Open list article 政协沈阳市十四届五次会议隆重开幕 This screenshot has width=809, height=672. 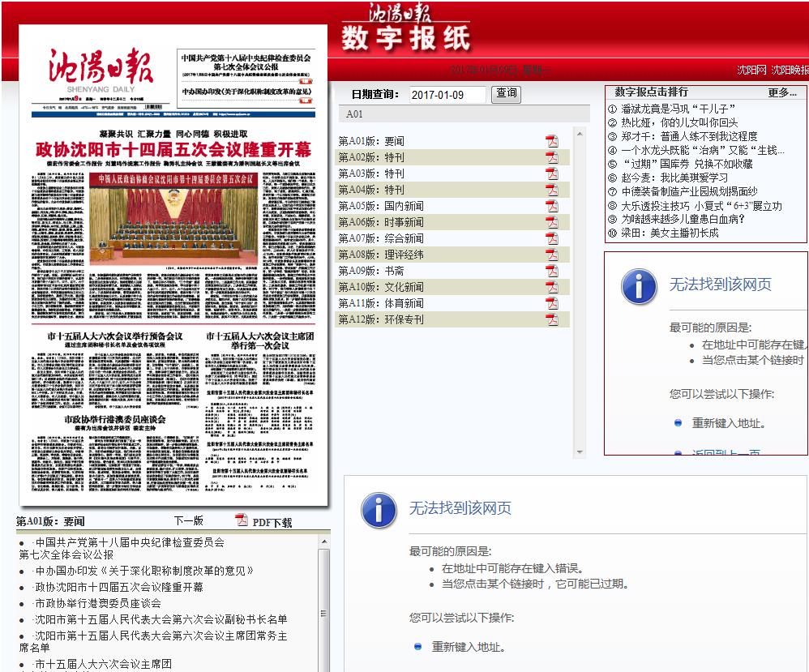pyautogui.click(x=118, y=587)
